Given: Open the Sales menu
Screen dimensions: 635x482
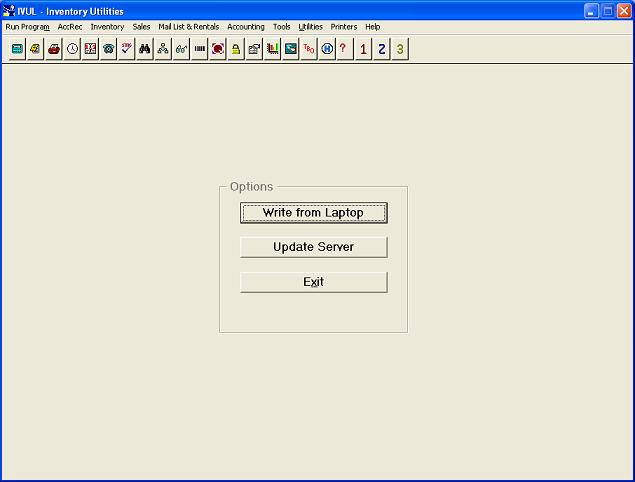Looking at the screenshot, I should coord(141,27).
